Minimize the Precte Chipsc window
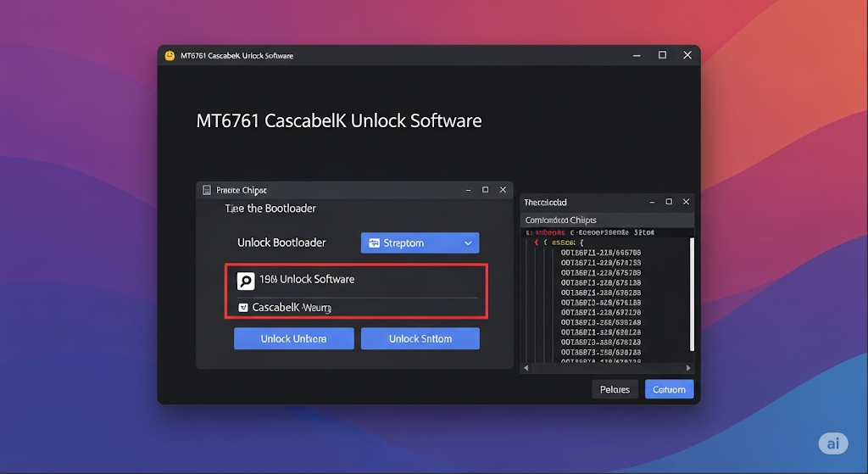This screenshot has height=474, width=868. tap(468, 190)
